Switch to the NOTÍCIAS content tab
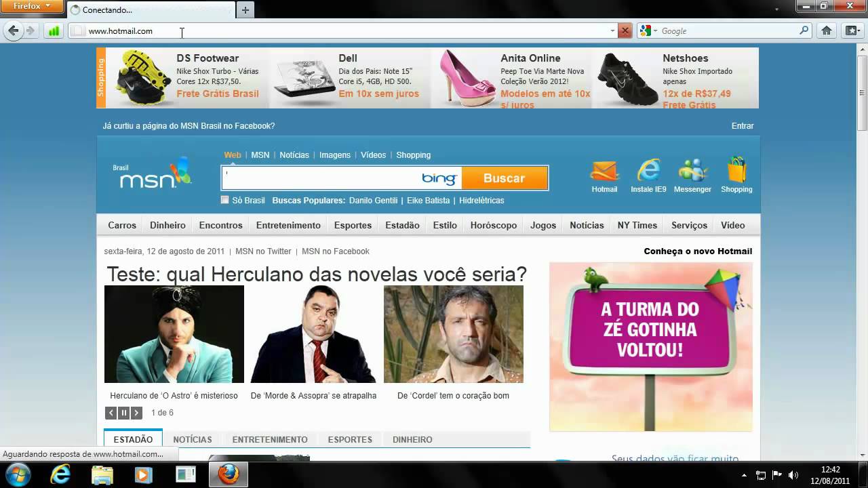The width and height of the screenshot is (868, 488). (193, 439)
